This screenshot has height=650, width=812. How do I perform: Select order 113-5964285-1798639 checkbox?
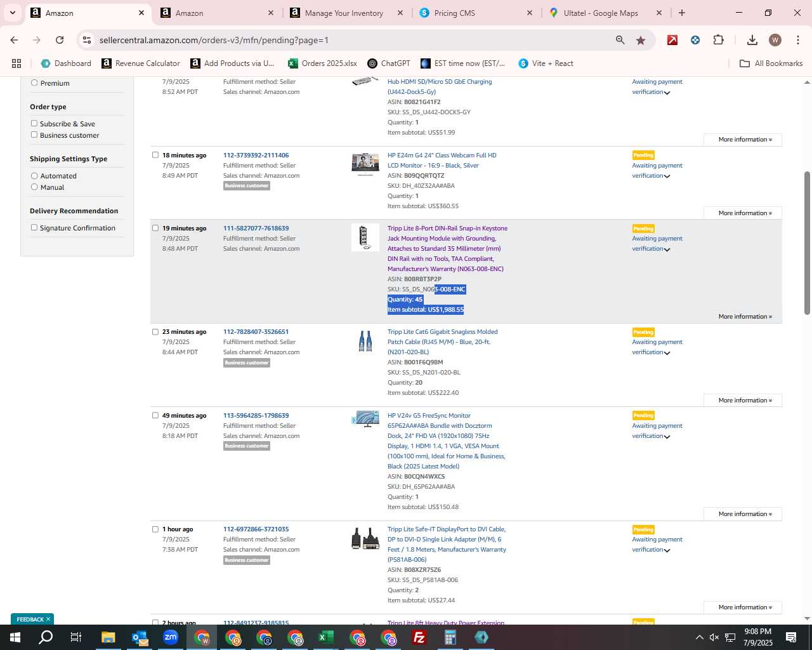[155, 415]
